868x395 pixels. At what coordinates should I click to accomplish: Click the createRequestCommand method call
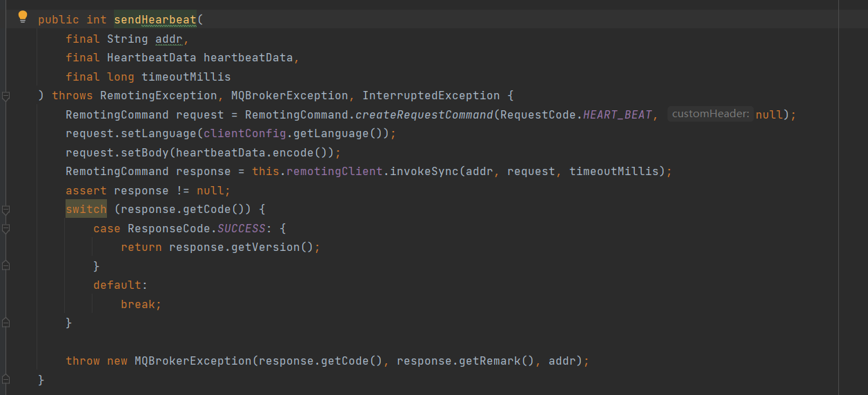point(424,115)
